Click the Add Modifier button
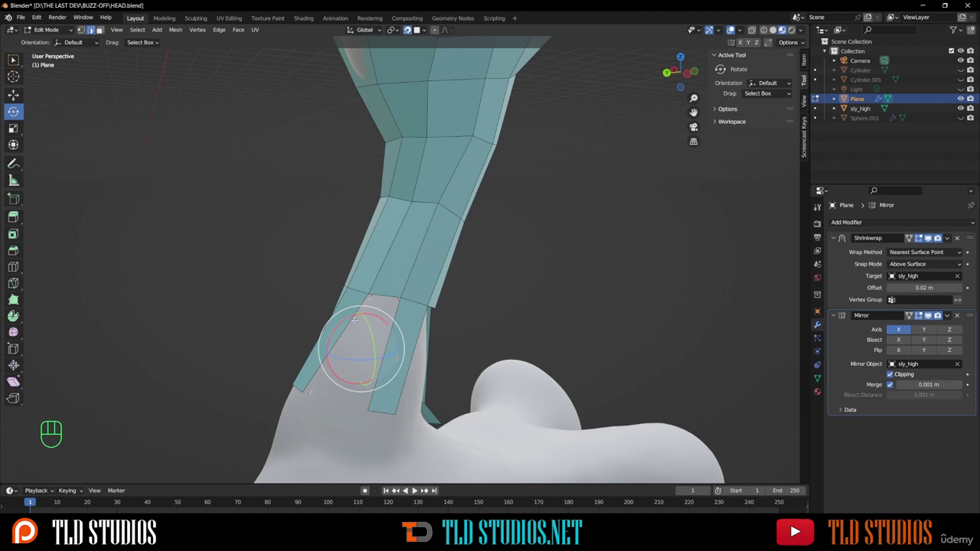The width and height of the screenshot is (980, 551). [847, 222]
